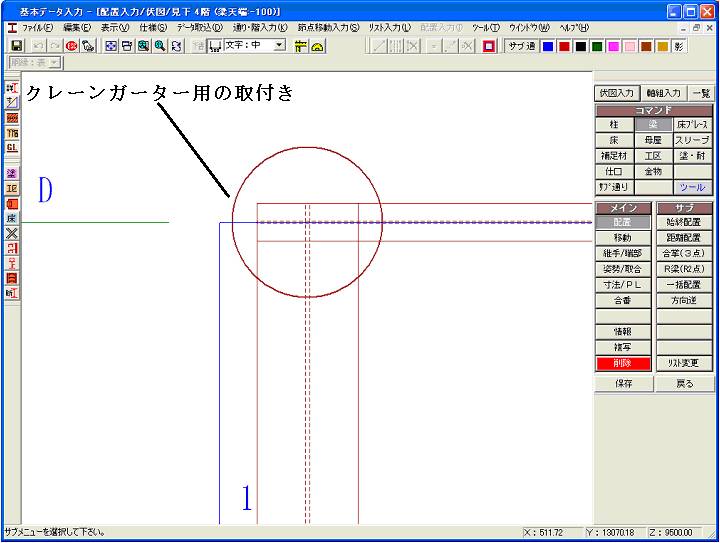720x543 pixels.
Task: Click the redraw refresh arrows icon
Action: coord(177,46)
